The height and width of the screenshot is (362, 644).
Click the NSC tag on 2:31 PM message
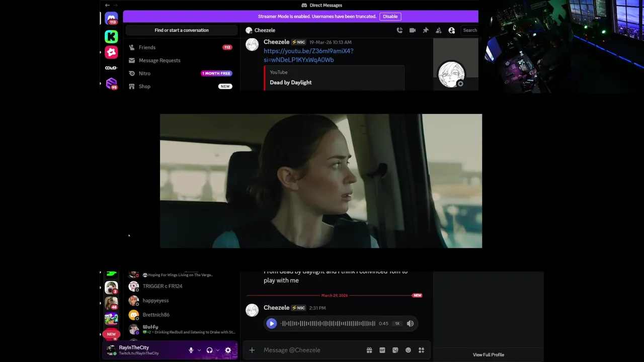click(299, 308)
